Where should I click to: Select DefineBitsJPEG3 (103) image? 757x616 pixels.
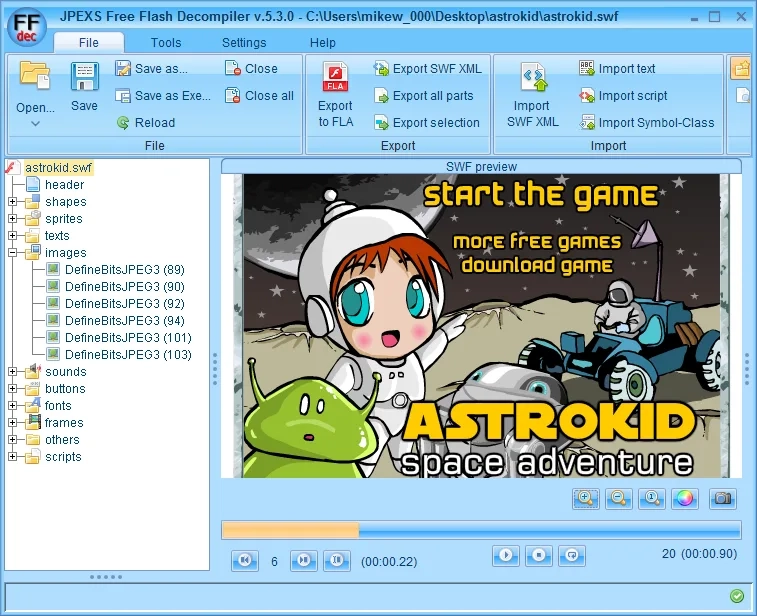click(x=128, y=355)
